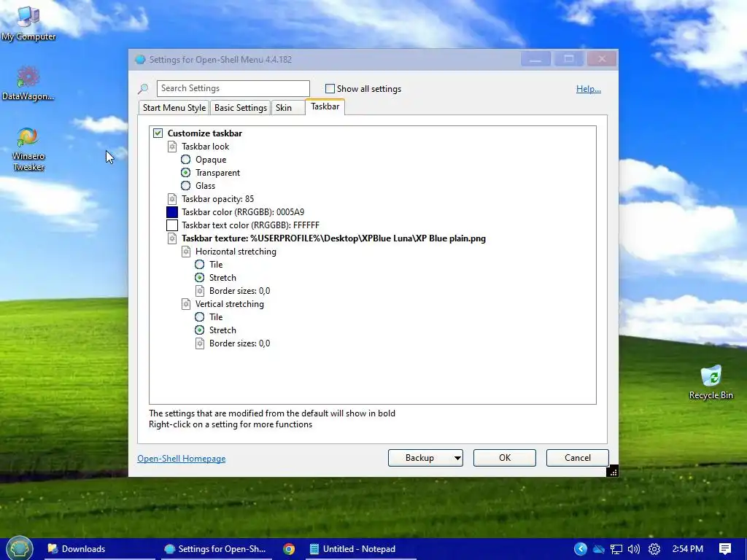747x560 pixels.
Task: Click the Taskbar opacity setting icon
Action: tap(172, 199)
